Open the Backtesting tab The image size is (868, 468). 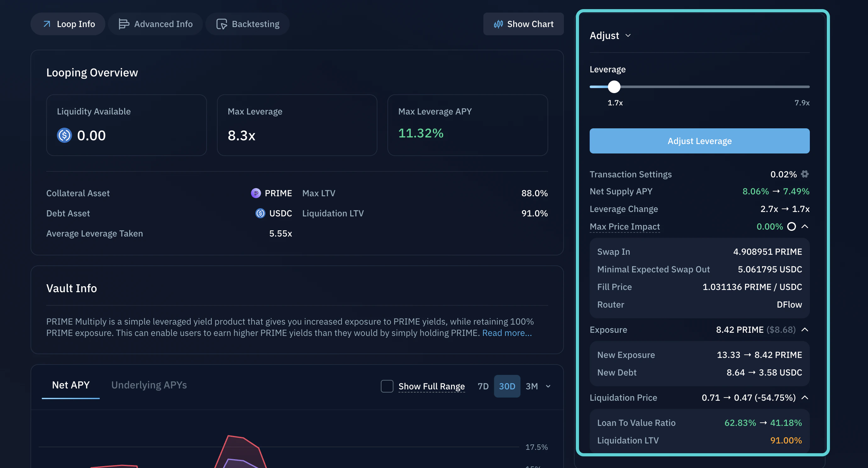248,24
